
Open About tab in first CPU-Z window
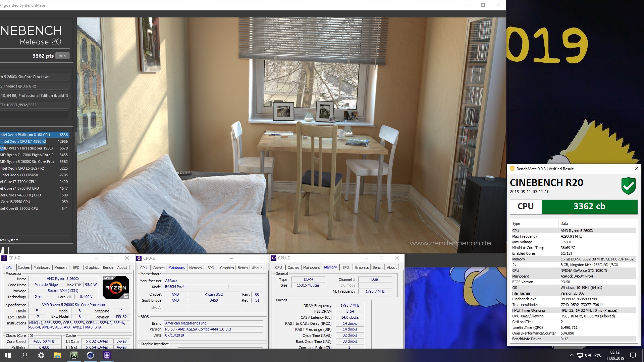point(122,267)
